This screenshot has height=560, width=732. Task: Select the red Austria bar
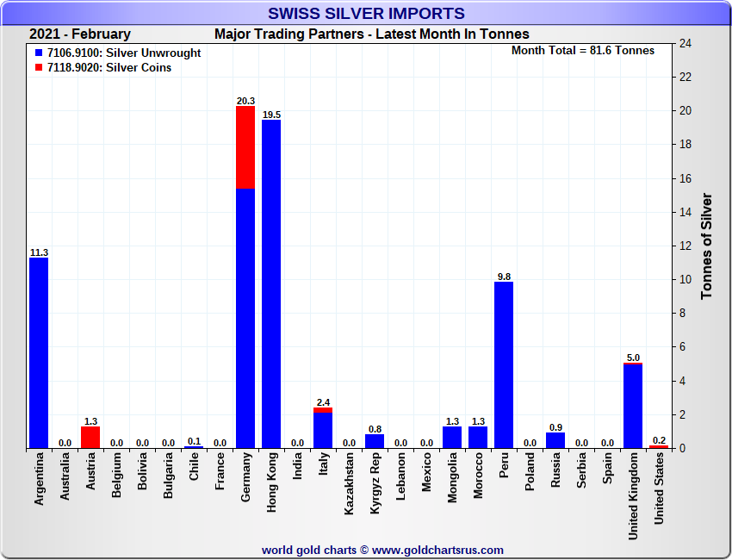(90, 437)
